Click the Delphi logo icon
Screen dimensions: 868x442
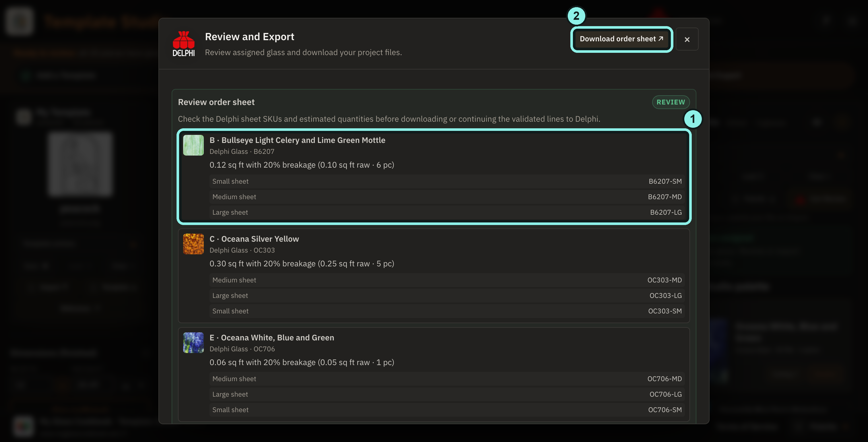pyautogui.click(x=184, y=44)
